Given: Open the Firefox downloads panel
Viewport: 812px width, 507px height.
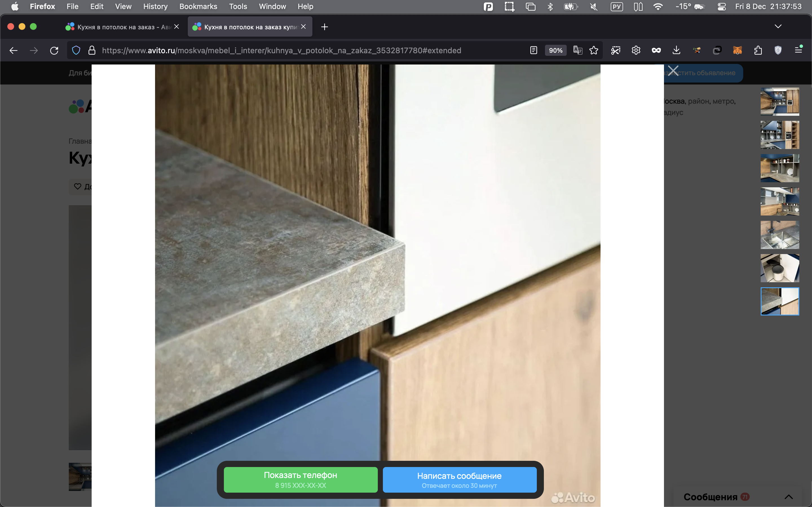Looking at the screenshot, I should click(x=676, y=51).
